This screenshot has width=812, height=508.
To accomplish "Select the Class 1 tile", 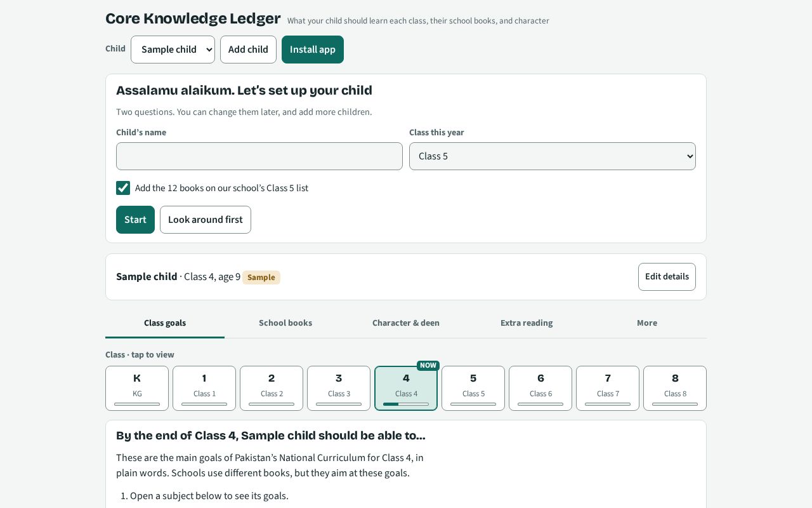I will coord(204,388).
